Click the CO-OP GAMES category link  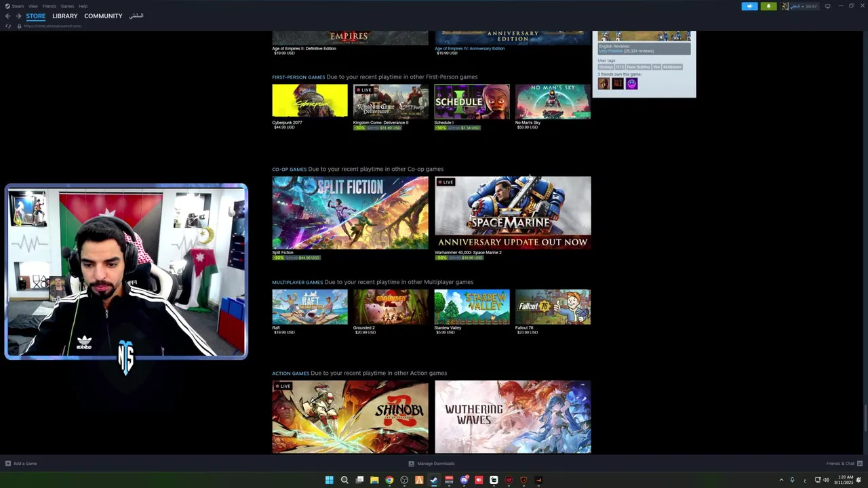289,169
